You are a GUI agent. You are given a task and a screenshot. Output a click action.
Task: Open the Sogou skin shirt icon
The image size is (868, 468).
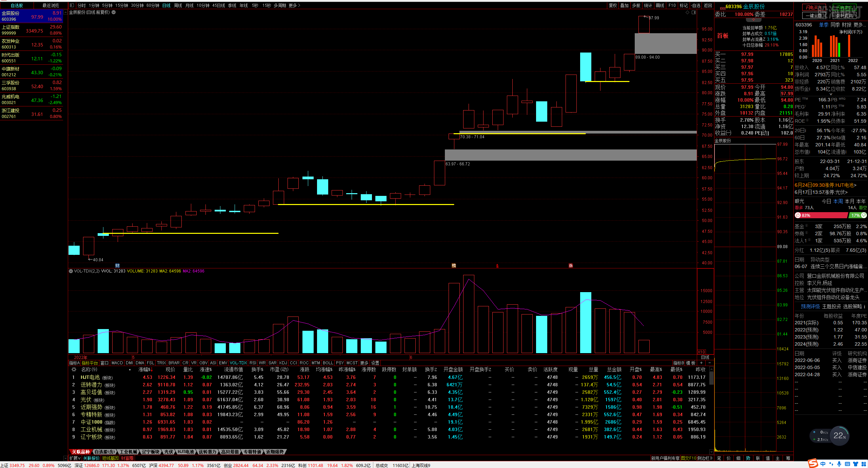855,464
